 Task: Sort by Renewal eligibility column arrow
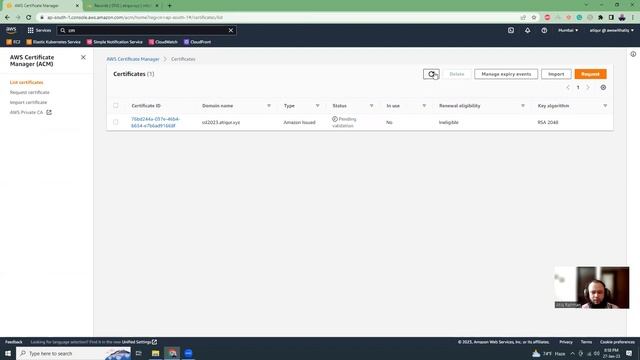coord(523,106)
